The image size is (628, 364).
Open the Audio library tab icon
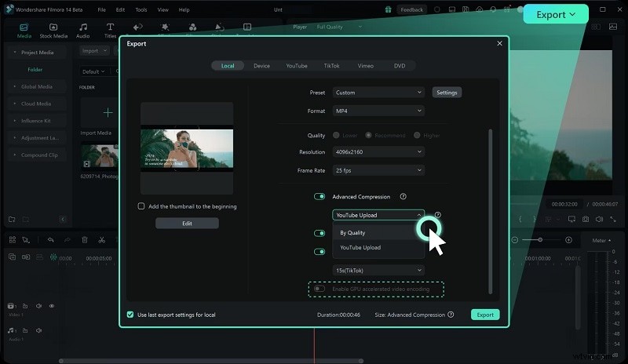point(82,31)
